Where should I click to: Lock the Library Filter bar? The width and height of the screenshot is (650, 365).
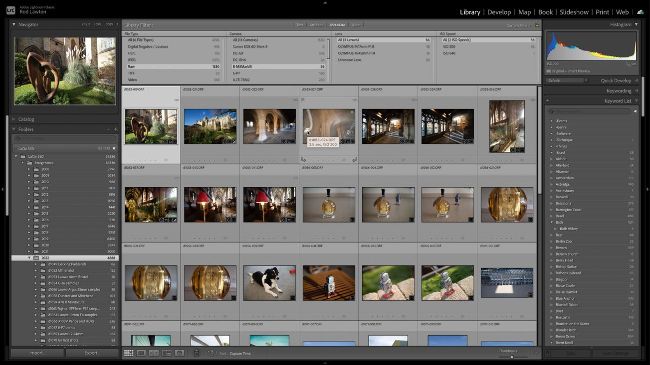537,25
